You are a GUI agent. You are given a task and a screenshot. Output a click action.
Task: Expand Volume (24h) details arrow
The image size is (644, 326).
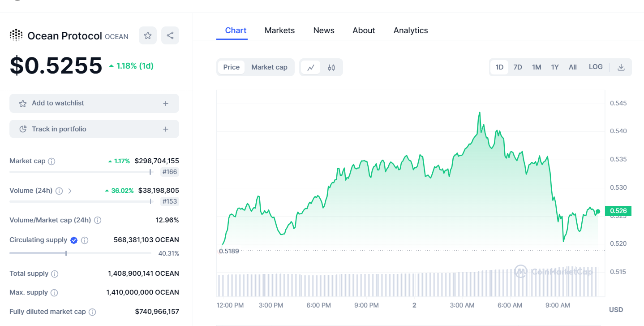tap(69, 191)
